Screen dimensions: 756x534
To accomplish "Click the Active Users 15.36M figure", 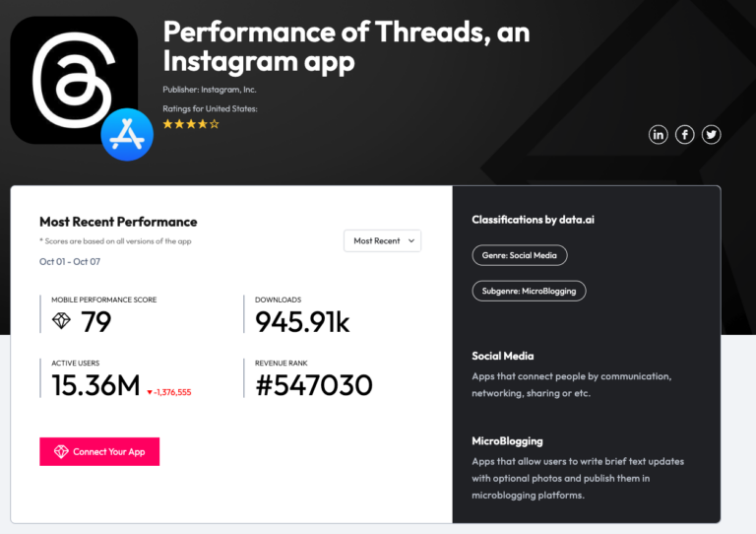I will point(95,385).
